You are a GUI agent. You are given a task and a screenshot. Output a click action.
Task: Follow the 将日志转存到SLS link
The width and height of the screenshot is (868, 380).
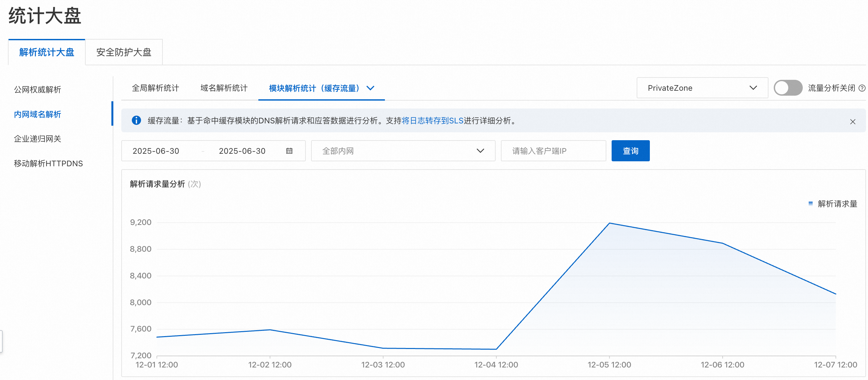(432, 120)
